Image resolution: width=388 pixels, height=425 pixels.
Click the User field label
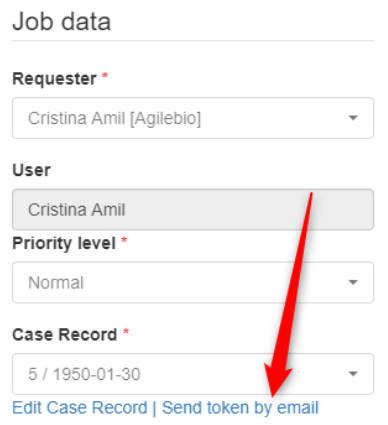click(x=31, y=170)
